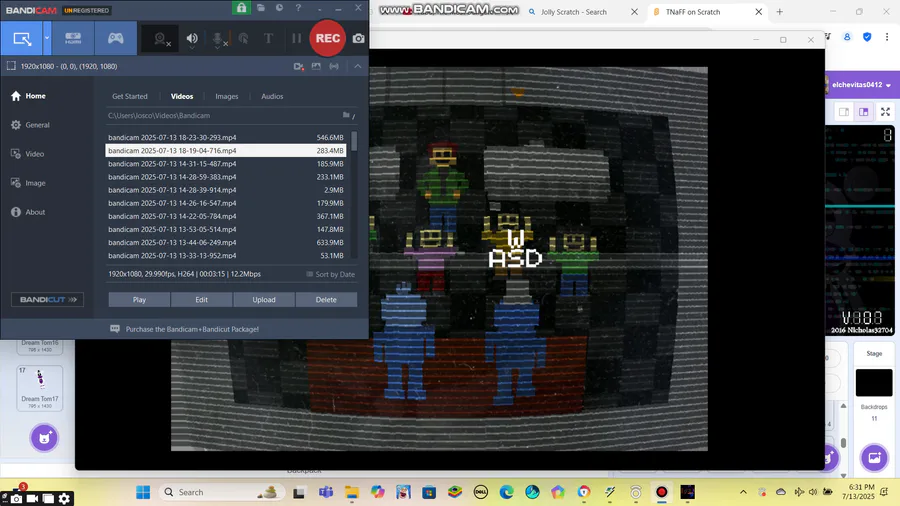
Task: Toggle text overlay T icon
Action: coord(268,38)
